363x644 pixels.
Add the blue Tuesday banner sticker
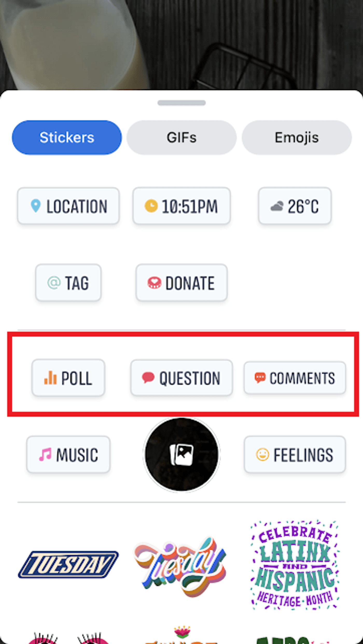pyautogui.click(x=68, y=565)
